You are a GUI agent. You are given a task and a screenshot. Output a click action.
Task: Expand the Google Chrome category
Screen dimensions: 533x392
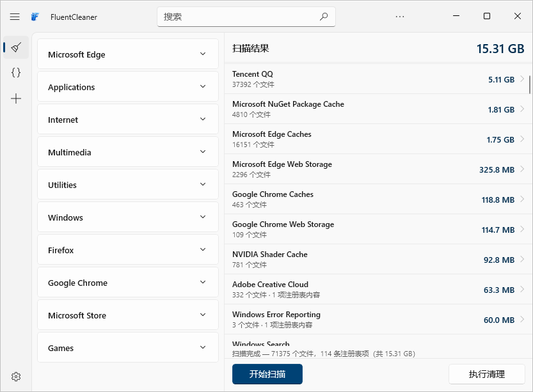coord(128,282)
